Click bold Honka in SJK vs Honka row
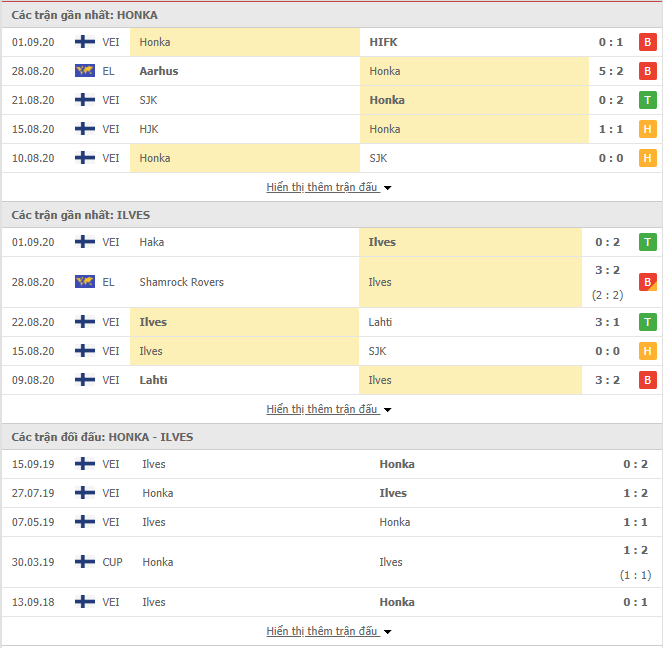This screenshot has height=648, width=663. tap(387, 100)
